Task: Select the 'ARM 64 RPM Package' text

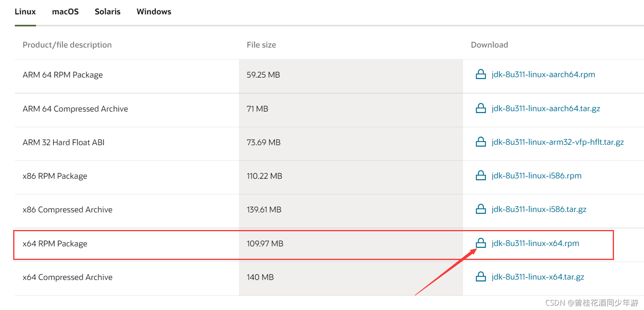Action: click(63, 75)
